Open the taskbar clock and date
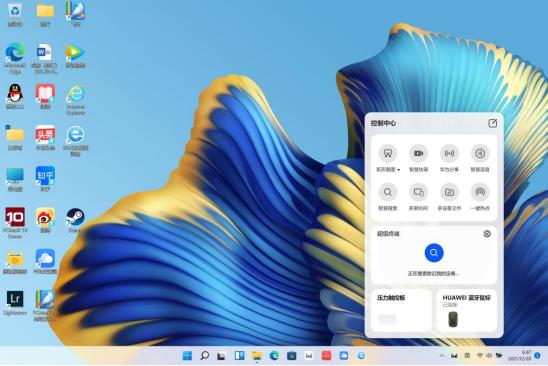 (x=519, y=356)
